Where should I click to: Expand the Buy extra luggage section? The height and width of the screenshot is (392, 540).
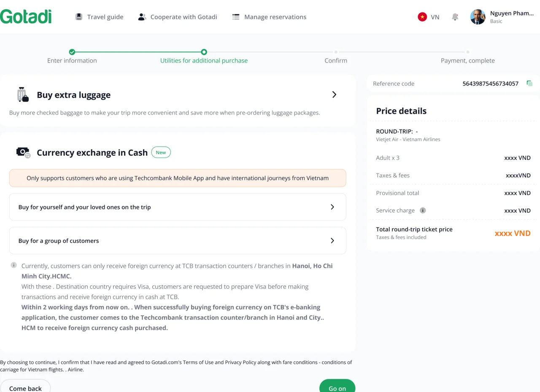pos(334,95)
